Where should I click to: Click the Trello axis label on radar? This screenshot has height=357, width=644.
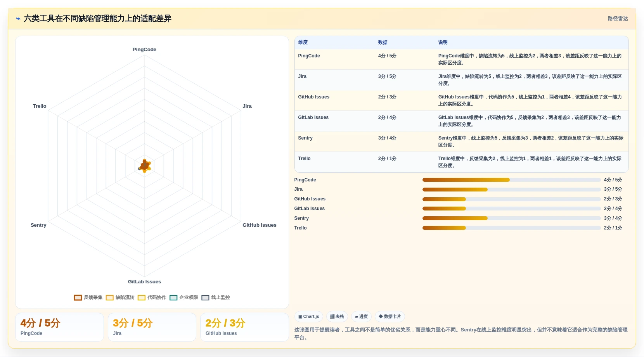pos(40,106)
